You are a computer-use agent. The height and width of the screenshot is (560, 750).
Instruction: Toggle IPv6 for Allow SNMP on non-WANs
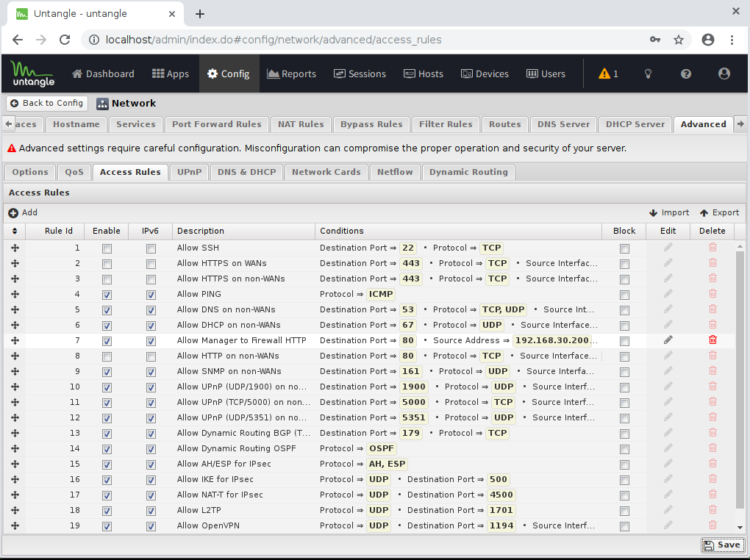(x=151, y=372)
